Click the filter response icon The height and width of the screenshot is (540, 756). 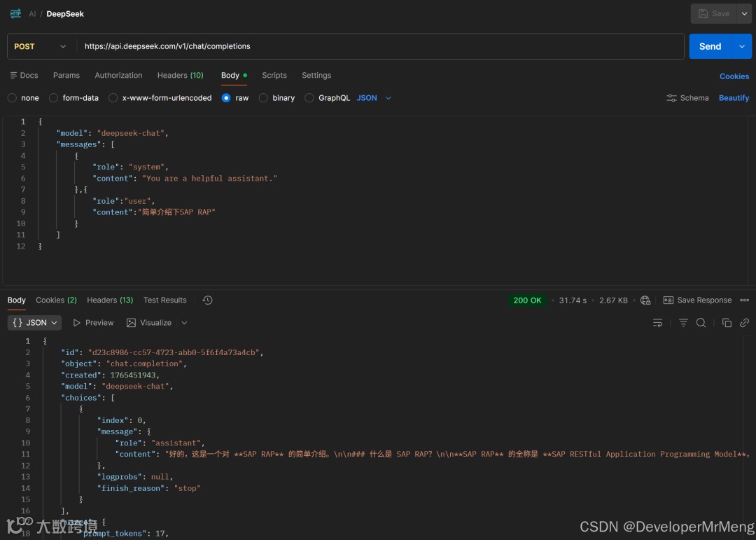click(683, 323)
